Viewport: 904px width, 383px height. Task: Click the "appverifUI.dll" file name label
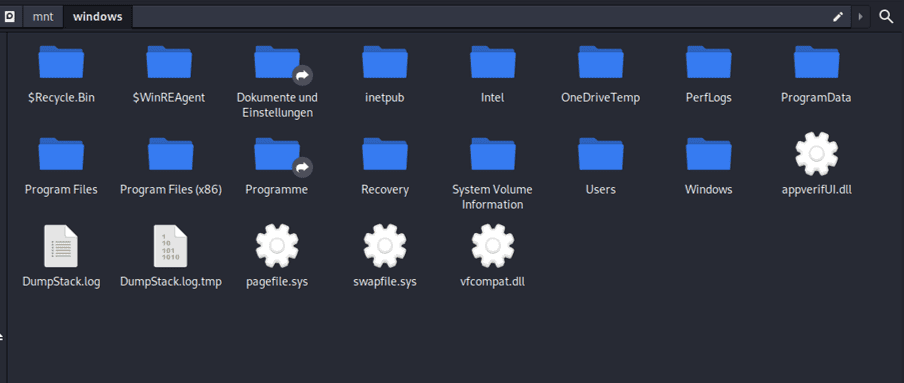(x=816, y=190)
